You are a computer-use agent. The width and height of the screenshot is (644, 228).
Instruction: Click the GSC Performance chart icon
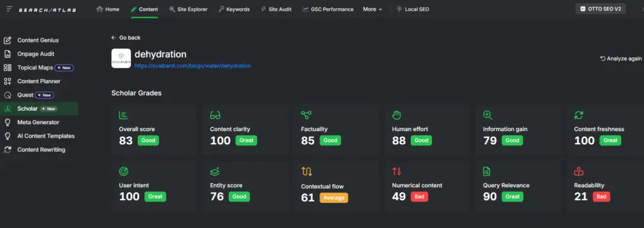[x=306, y=9]
